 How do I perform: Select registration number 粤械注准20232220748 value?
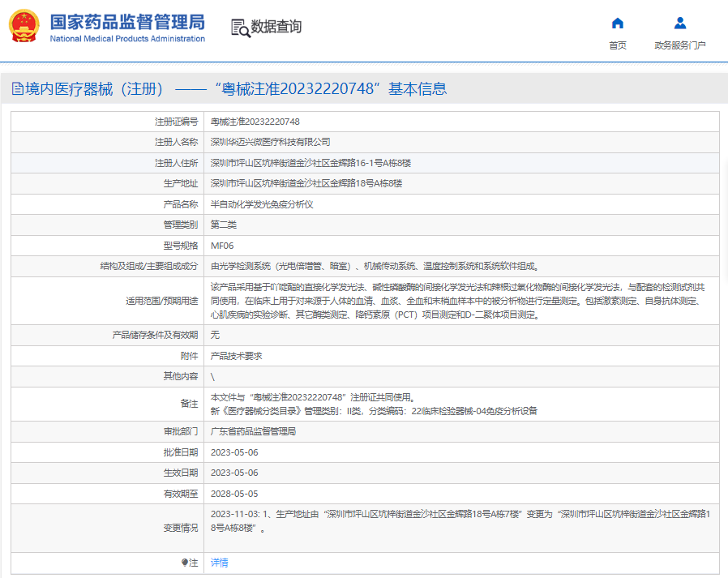tap(255, 122)
